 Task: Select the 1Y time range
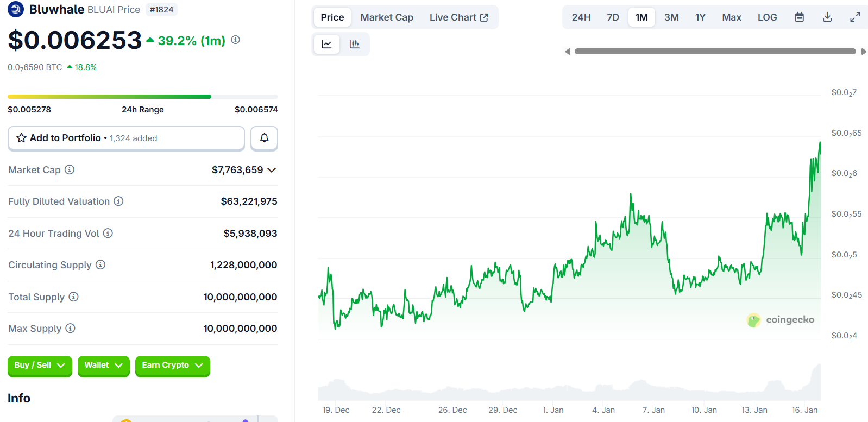[x=700, y=17]
